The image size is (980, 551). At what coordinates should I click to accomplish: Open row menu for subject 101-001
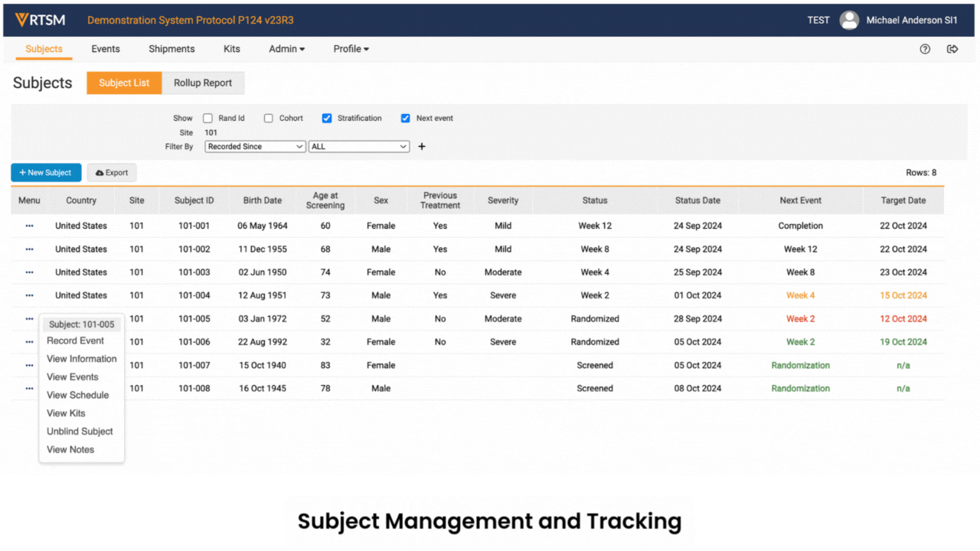click(29, 226)
